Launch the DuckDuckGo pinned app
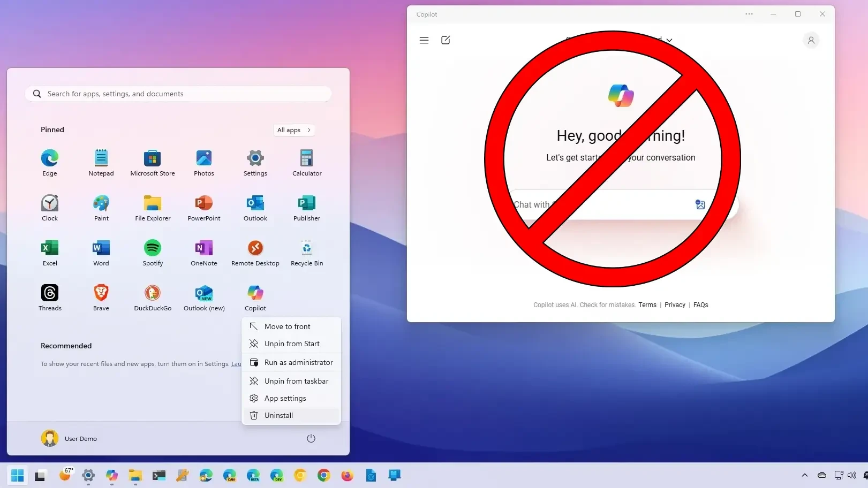Viewport: 868px width, 488px height. coord(153,293)
